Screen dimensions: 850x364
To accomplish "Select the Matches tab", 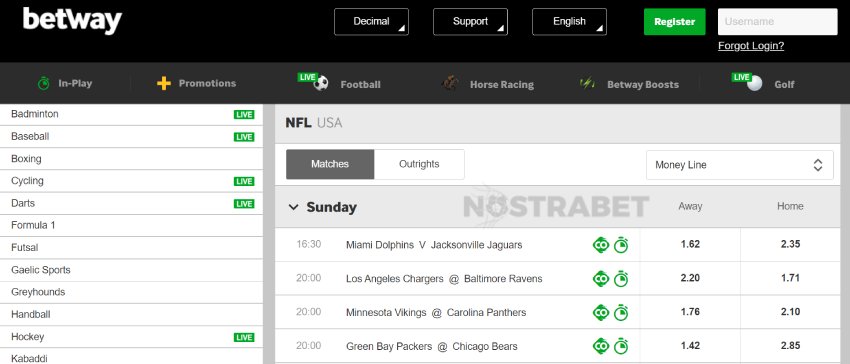I will pyautogui.click(x=330, y=164).
